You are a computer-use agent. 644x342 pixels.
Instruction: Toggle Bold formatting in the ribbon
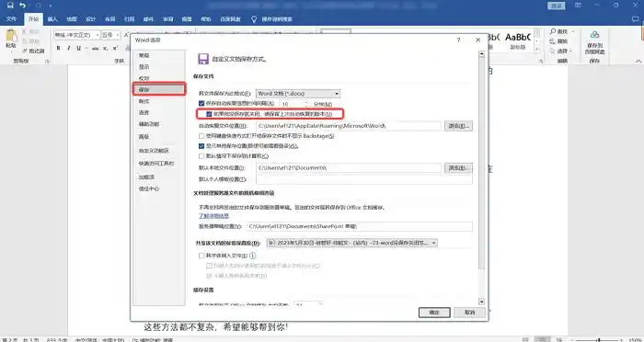[x=58, y=48]
